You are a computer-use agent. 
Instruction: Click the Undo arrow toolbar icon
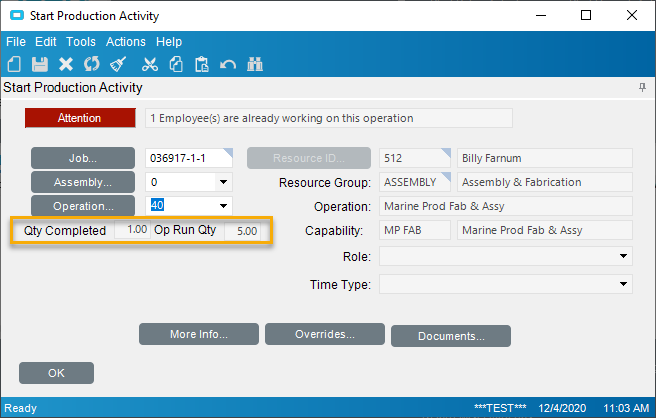pos(228,65)
